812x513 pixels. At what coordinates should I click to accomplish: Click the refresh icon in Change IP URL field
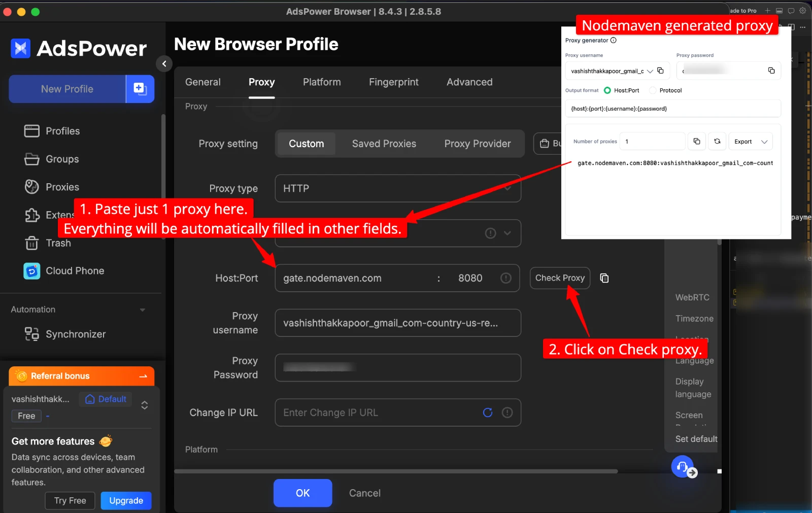pyautogui.click(x=488, y=413)
